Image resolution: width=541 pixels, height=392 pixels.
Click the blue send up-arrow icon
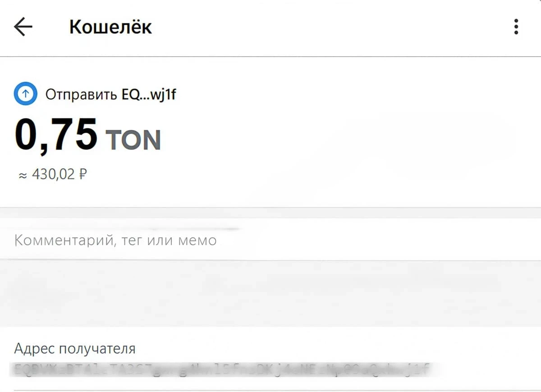(25, 94)
